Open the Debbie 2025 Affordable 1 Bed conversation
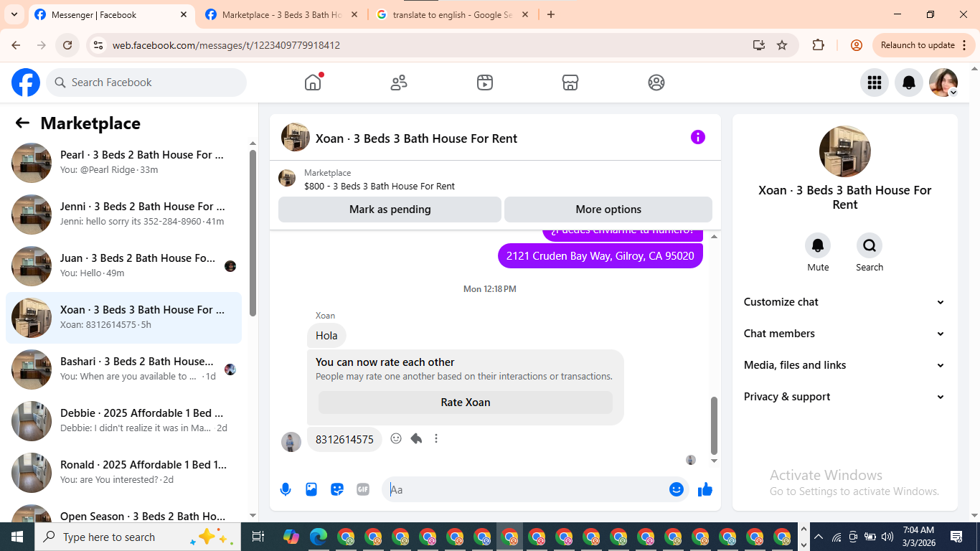 coord(124,421)
